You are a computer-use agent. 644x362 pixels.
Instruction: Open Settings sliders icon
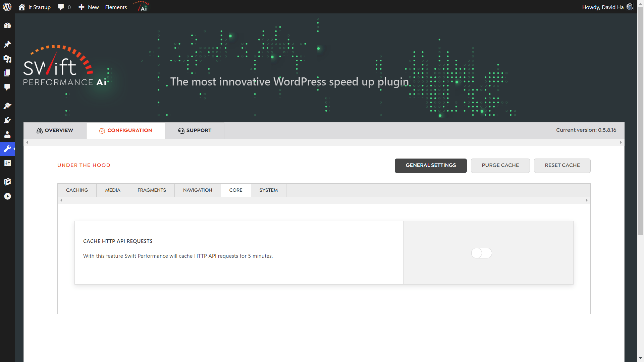point(7,163)
